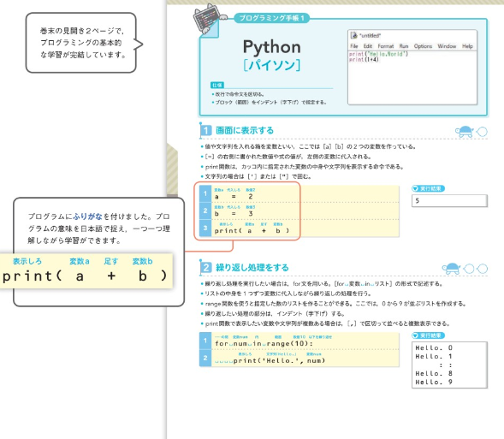Open the Format menu in the IDLE window

pos(386,46)
